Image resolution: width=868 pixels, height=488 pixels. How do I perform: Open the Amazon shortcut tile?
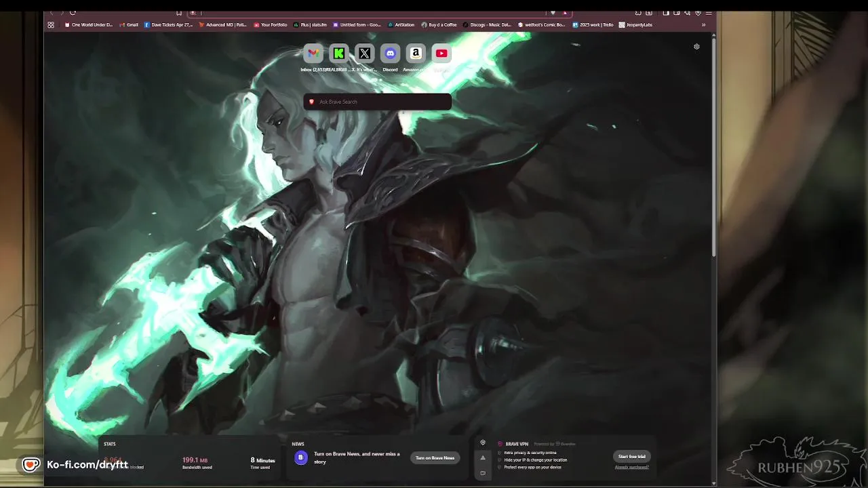[x=416, y=54]
